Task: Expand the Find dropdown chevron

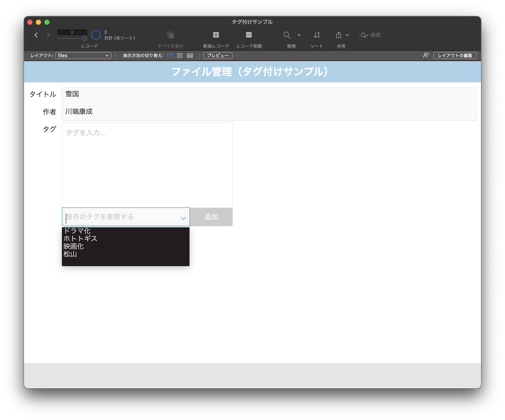Action: 299,35
